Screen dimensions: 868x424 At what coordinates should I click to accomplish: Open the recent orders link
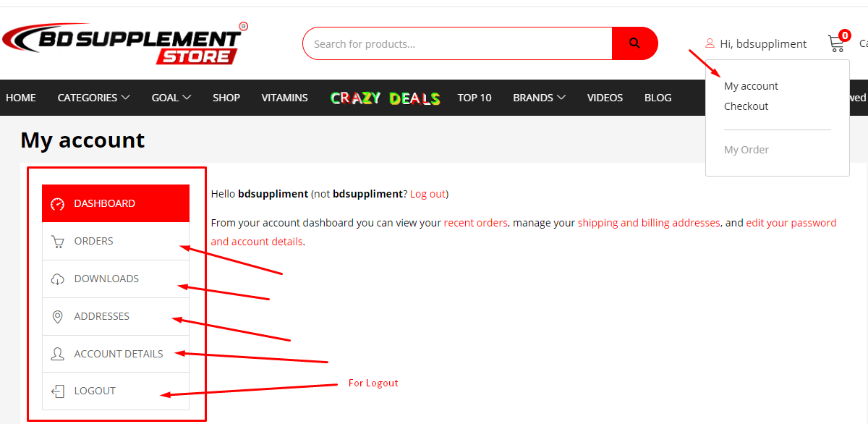pyautogui.click(x=476, y=223)
